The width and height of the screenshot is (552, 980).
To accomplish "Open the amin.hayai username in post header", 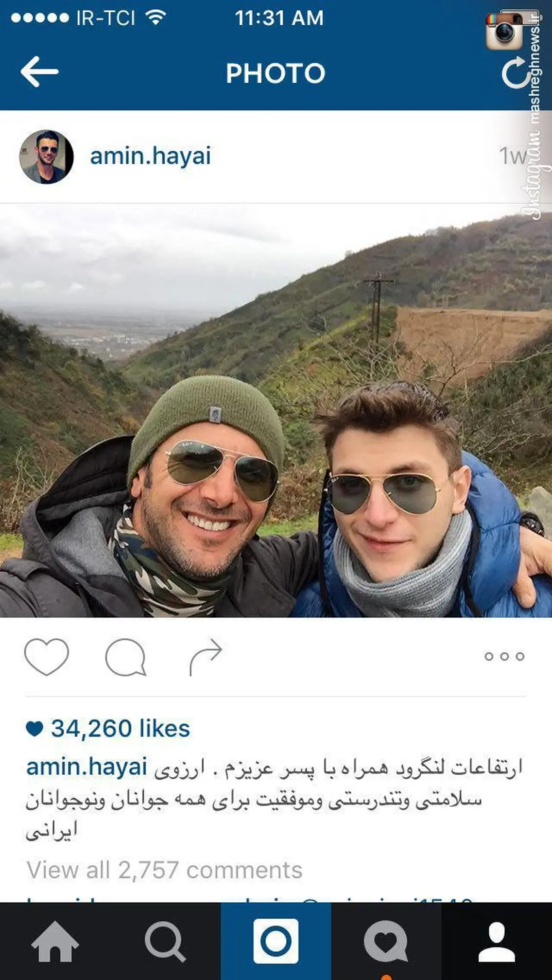I will coord(151,157).
